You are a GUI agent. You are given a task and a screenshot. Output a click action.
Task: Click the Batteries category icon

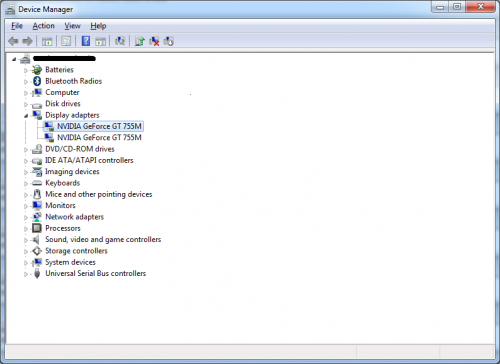(x=37, y=70)
